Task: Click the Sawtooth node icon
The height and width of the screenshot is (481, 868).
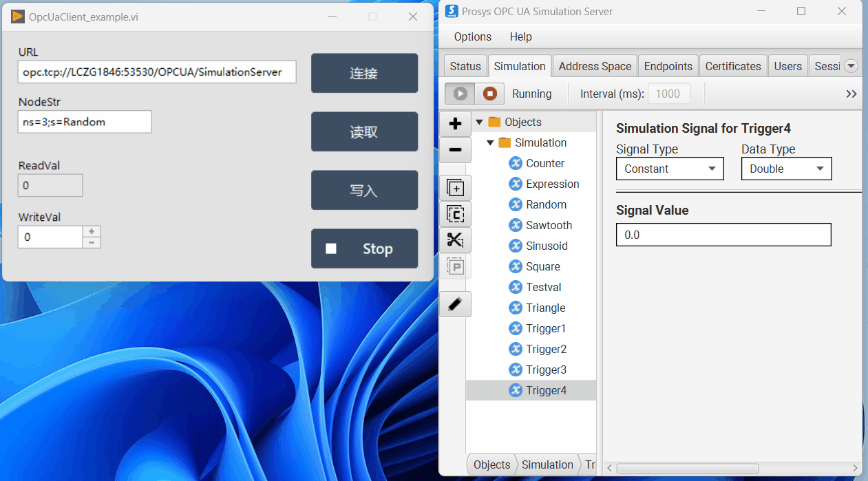Action: (x=515, y=225)
